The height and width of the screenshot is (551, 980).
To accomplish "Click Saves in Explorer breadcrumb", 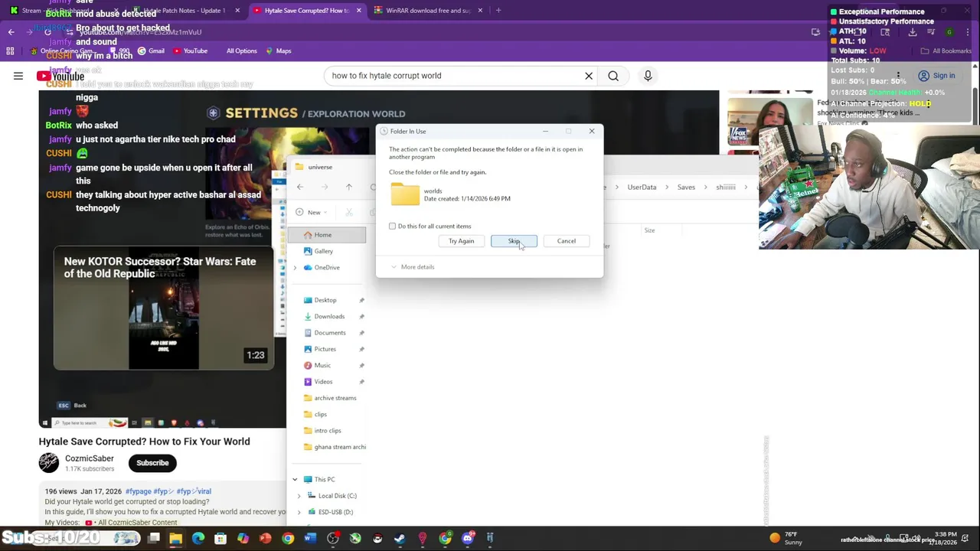I will 686,187.
